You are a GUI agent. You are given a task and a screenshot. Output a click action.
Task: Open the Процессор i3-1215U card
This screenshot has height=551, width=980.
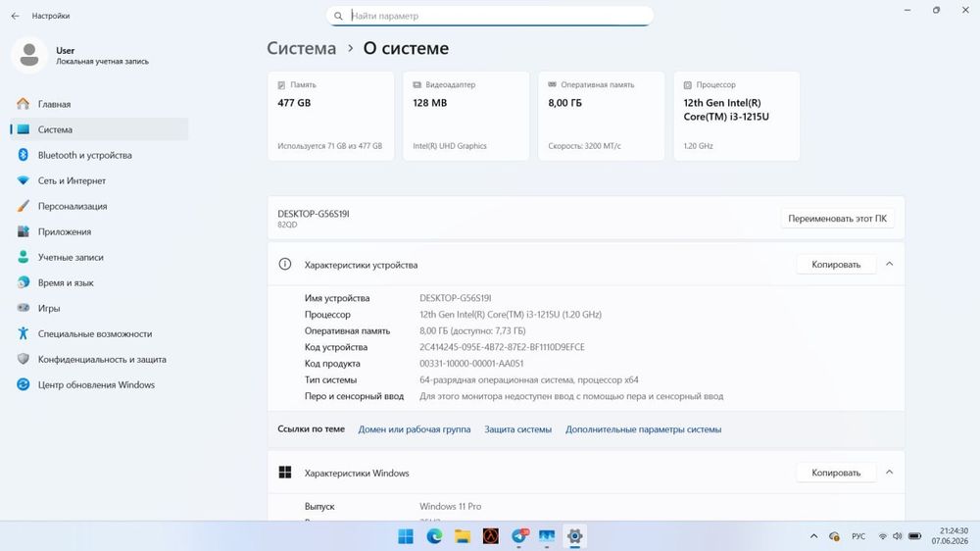737,117
